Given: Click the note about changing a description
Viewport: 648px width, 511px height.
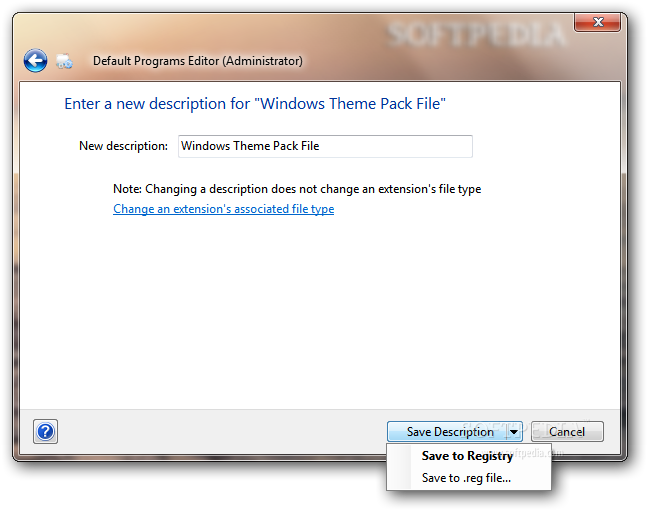Looking at the screenshot, I should [x=297, y=189].
